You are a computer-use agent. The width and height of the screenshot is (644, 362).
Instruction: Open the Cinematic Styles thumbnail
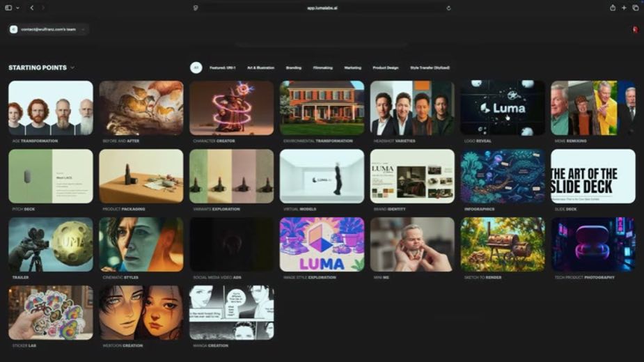pos(141,244)
